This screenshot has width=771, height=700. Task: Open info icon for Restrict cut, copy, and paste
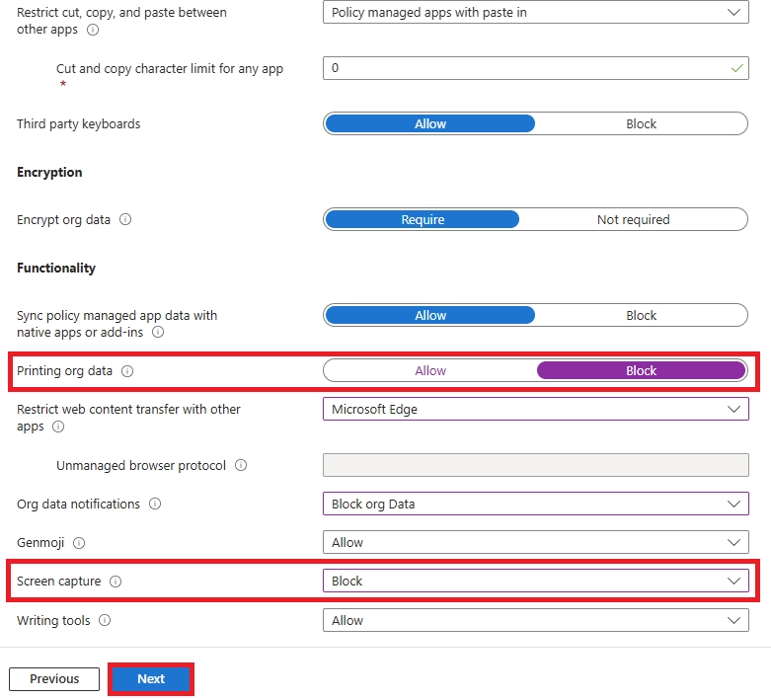[93, 30]
